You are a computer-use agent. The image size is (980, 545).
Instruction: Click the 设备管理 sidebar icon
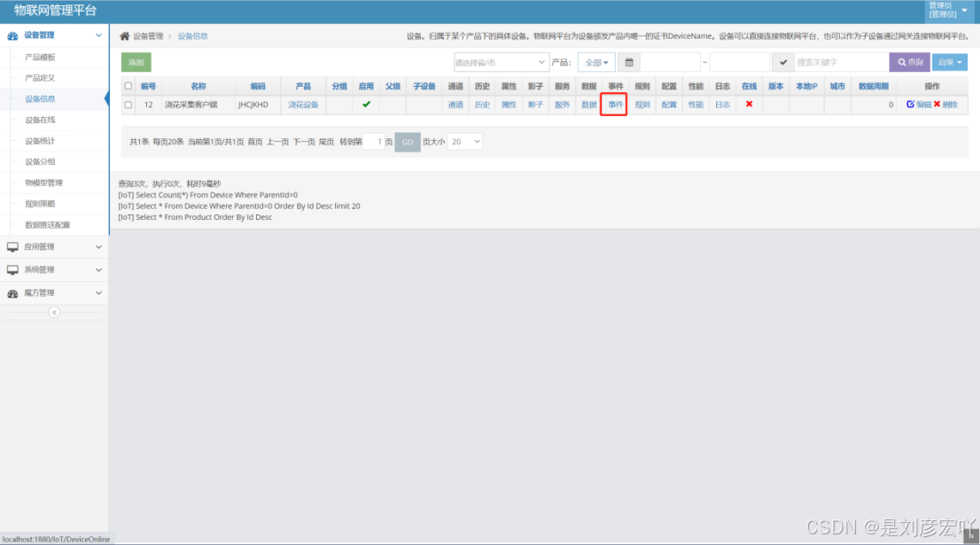coord(12,35)
